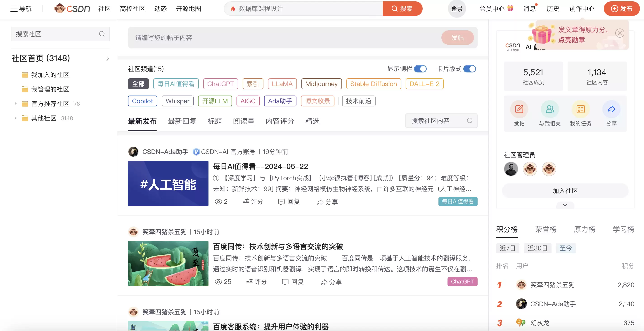Click 评分 on the 百度同传 post
This screenshot has width=644, height=331.
coord(256,282)
